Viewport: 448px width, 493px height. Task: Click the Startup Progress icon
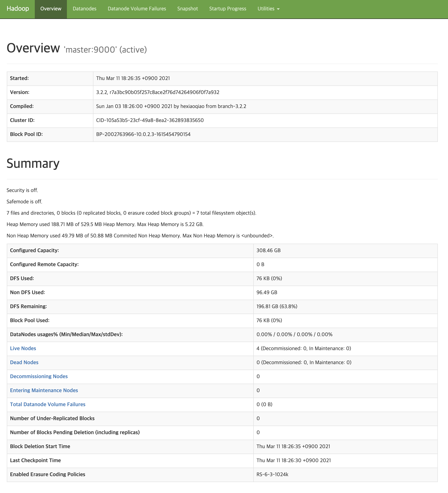pyautogui.click(x=227, y=9)
